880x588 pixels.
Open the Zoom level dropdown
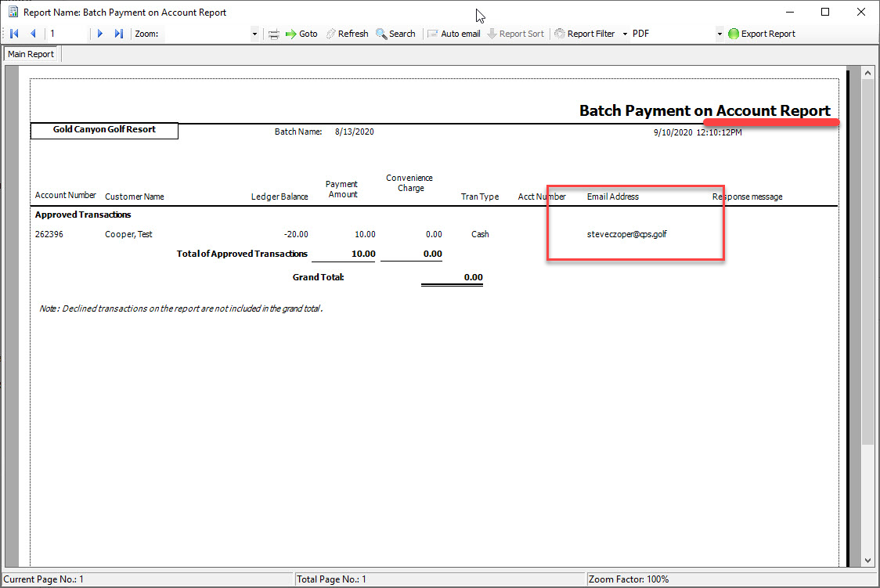(254, 33)
